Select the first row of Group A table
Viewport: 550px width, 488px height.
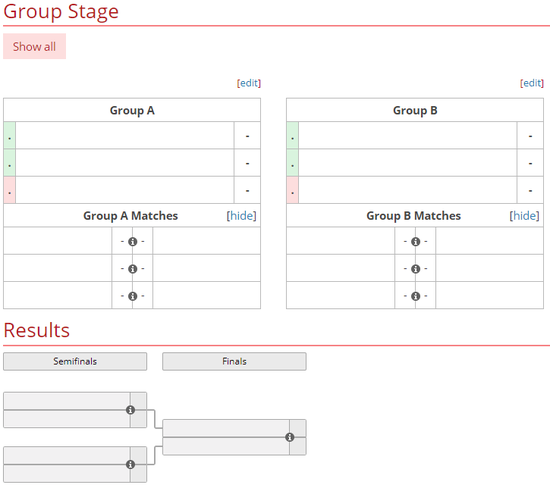[132, 135]
